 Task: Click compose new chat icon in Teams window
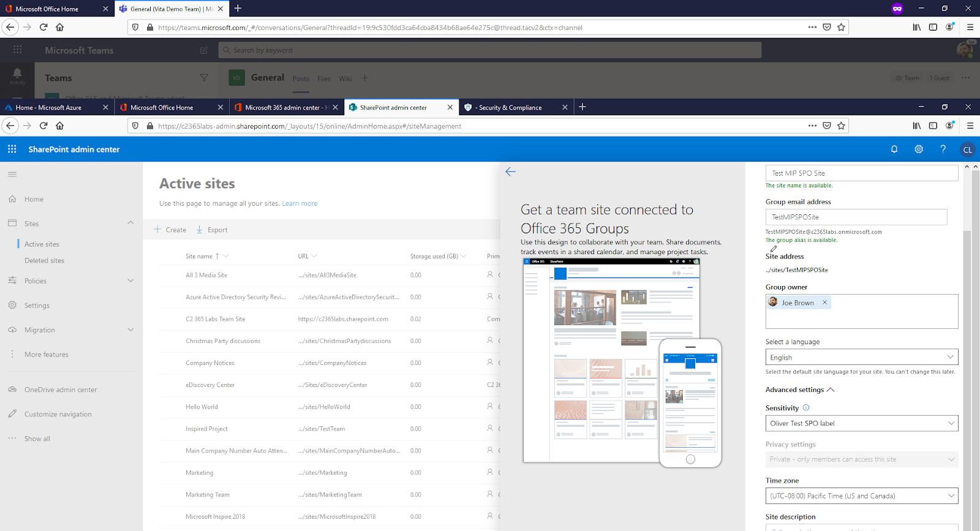204,50
